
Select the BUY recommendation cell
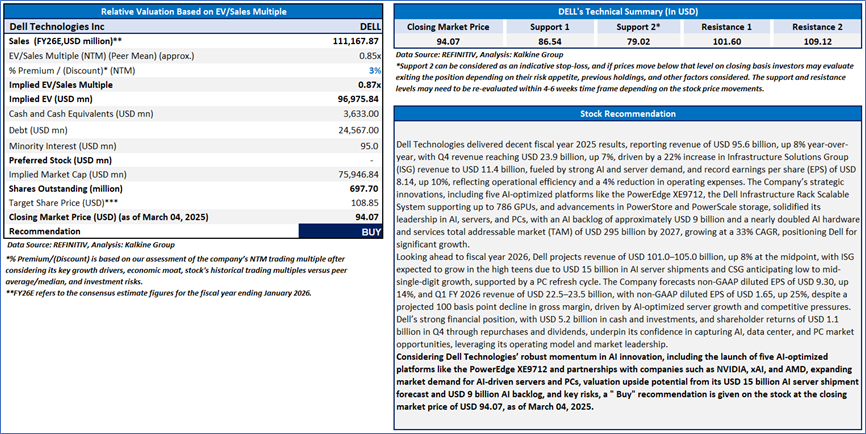tap(340, 231)
